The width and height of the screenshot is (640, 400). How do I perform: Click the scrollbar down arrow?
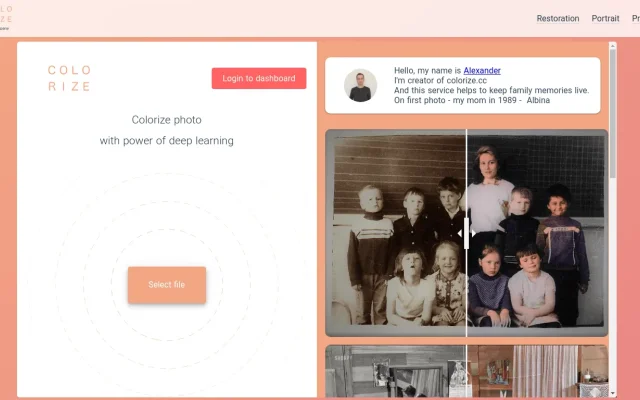(613, 393)
